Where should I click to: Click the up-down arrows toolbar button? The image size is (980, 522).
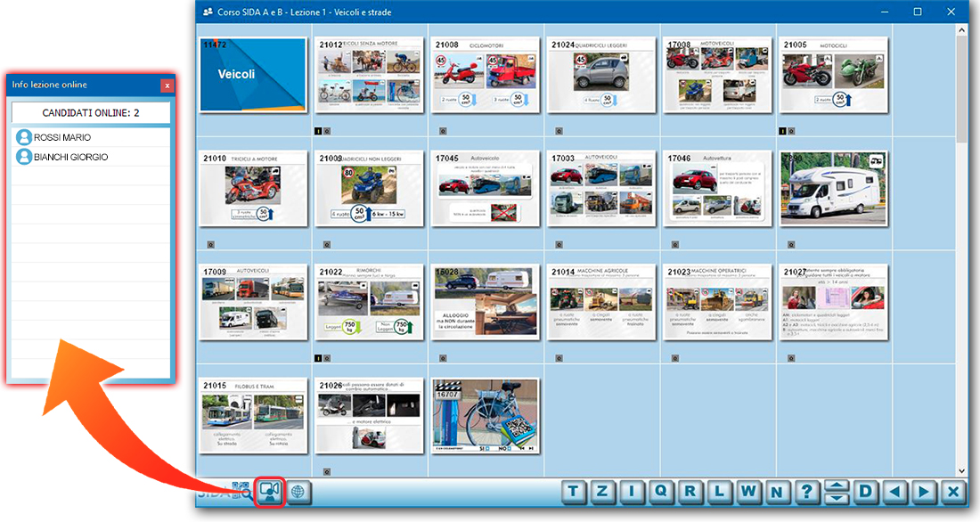coord(836,492)
